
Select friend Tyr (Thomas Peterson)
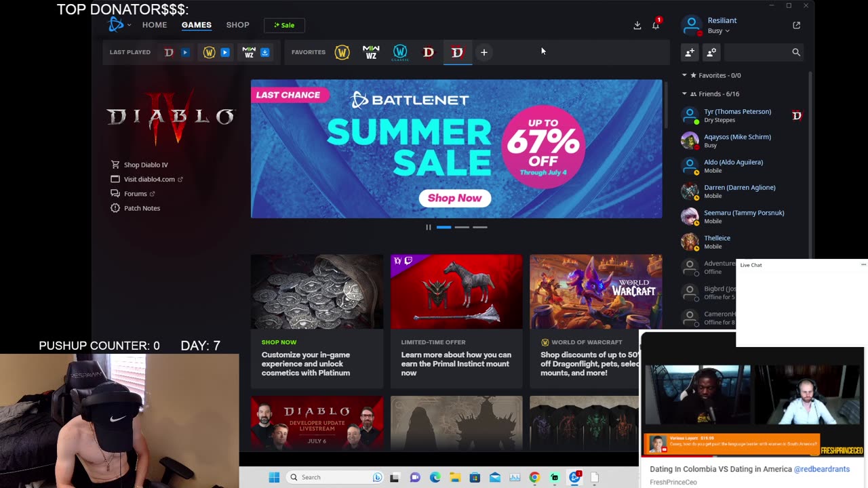[x=737, y=111]
